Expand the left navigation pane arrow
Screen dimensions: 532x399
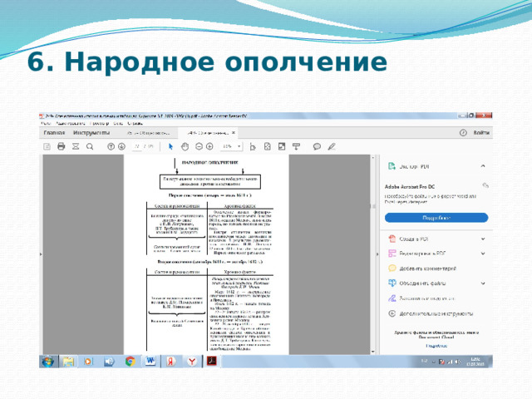point(41,254)
